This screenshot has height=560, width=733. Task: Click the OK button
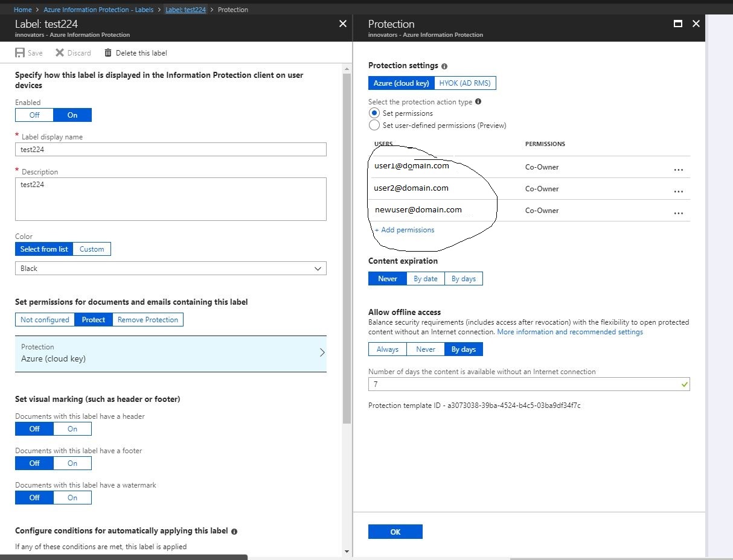coord(395,532)
